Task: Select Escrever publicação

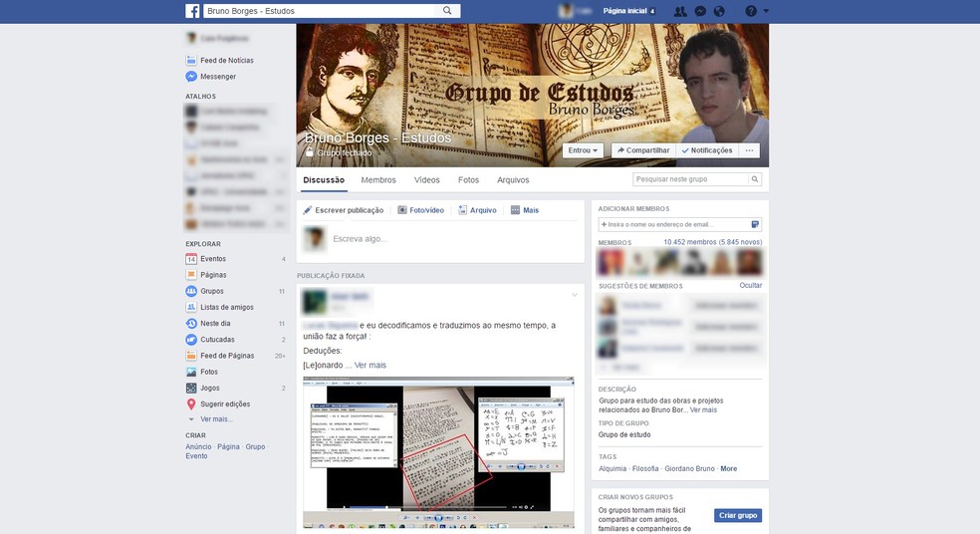Action: tap(344, 210)
